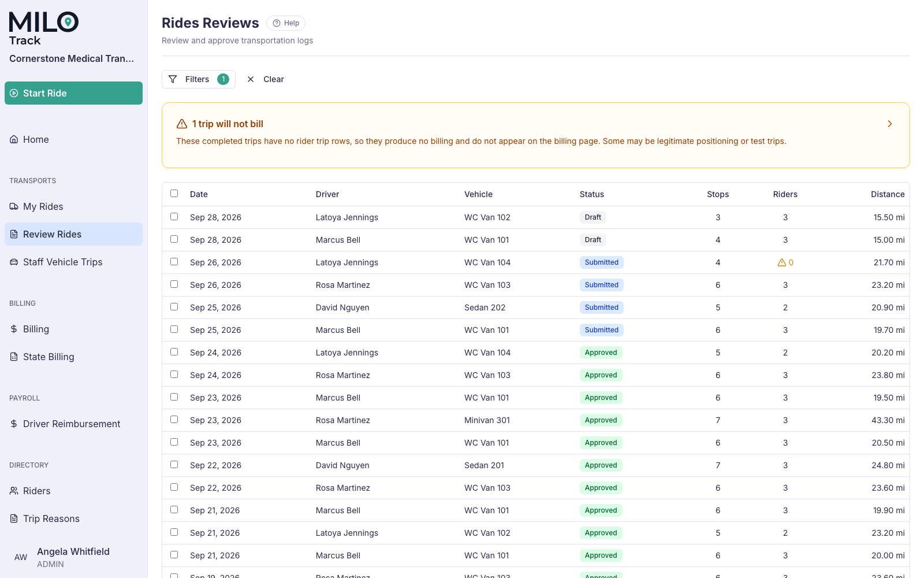Image resolution: width=924 pixels, height=578 pixels.
Task: Click the zero riders warning icon
Action: pos(782,262)
